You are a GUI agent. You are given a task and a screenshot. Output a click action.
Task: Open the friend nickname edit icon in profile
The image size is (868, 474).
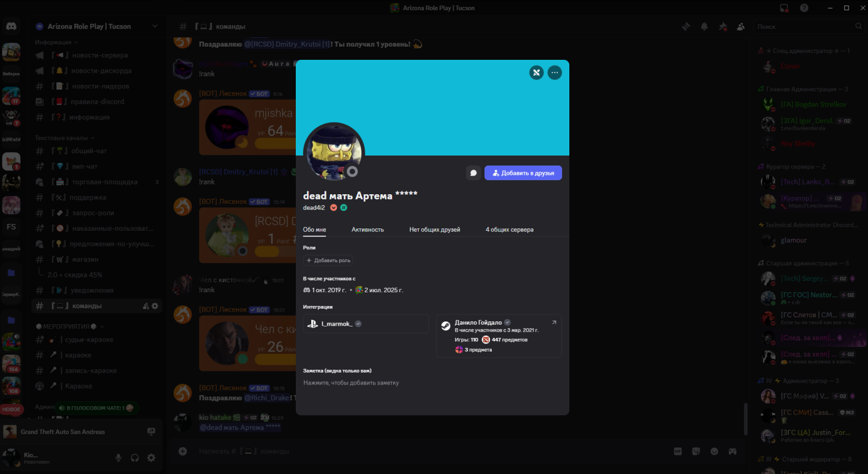tap(536, 72)
